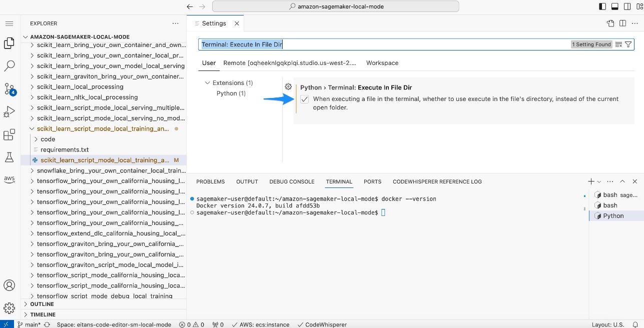This screenshot has width=644, height=328.
Task: Expand scikit_learn_local_processing folder
Action: [103, 86]
